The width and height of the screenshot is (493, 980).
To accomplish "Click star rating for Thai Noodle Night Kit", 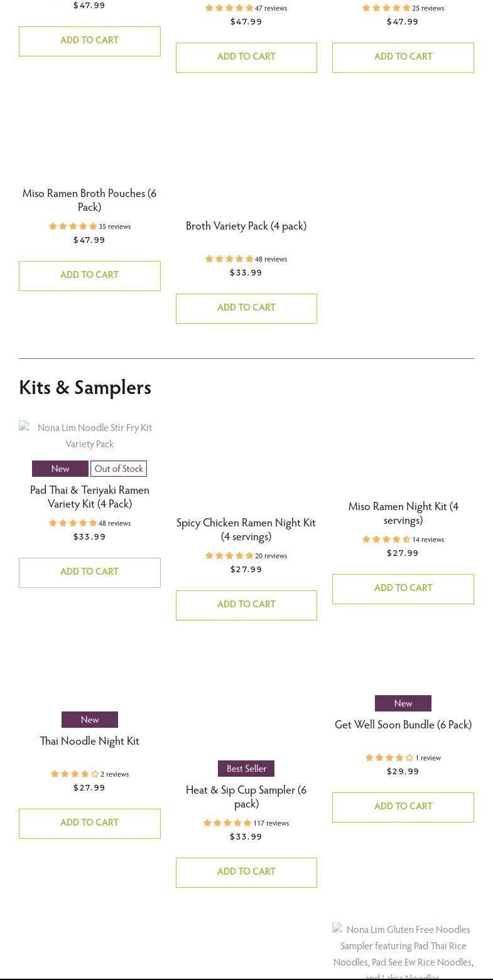I will [x=75, y=774].
